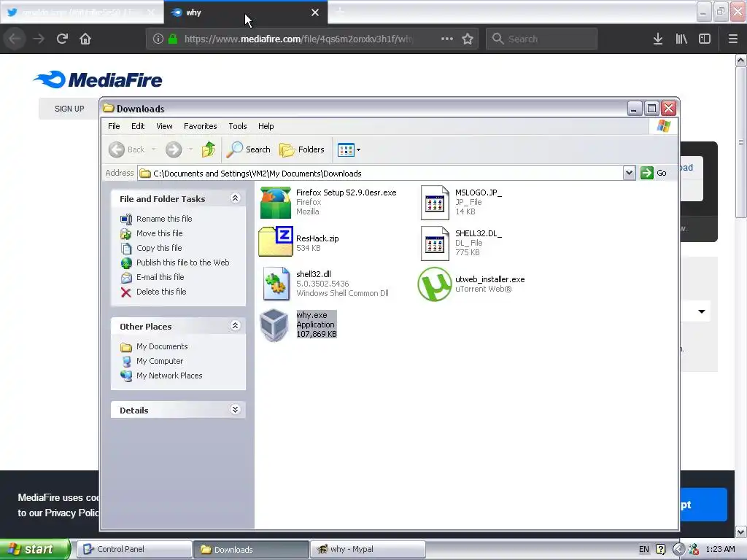This screenshot has height=560, width=747.
Task: Open the Edit menu in Downloads window
Action: (x=138, y=126)
